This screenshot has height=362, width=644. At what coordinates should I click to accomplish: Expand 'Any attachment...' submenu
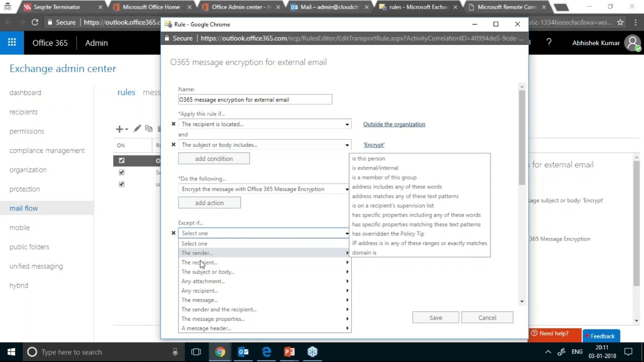265,281
